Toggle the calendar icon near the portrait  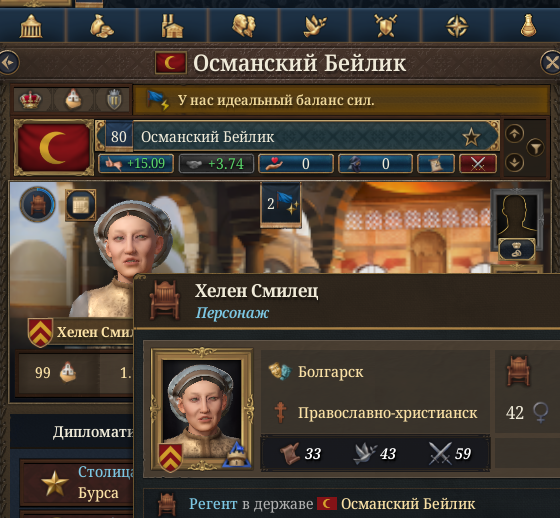(x=81, y=205)
